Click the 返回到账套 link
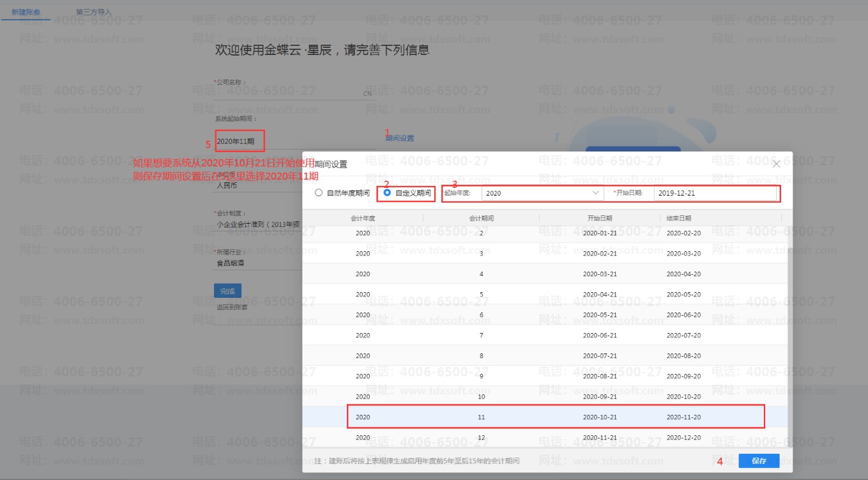The image size is (868, 480). click(x=232, y=307)
